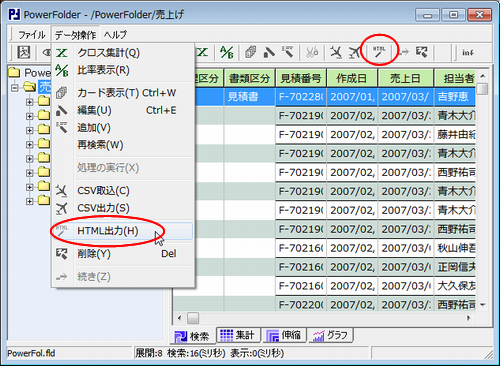
Task: Click the 2007/01 creation date cell
Action: tap(352, 97)
